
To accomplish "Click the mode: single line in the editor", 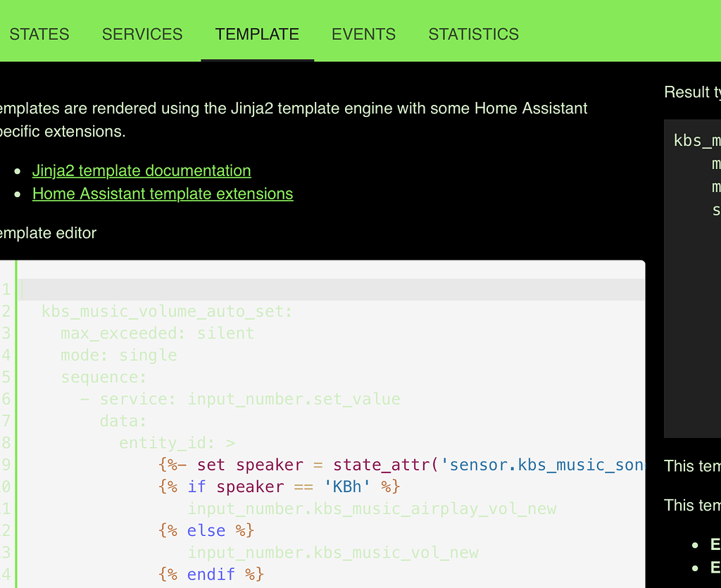I will tap(120, 355).
